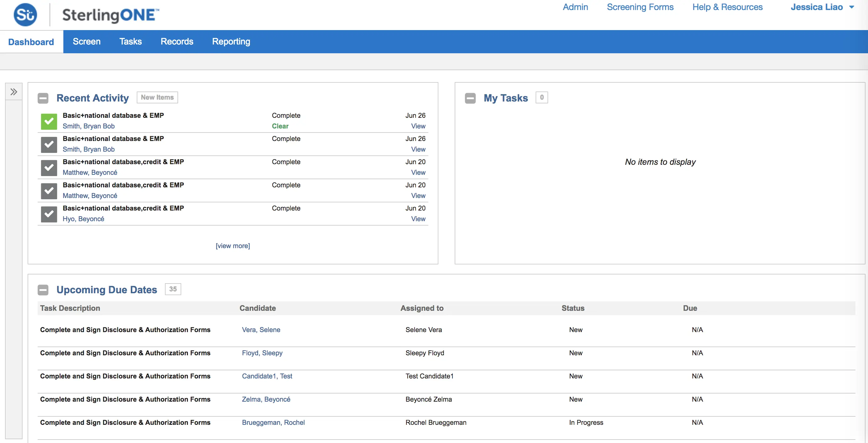The image size is (868, 443).
Task: Click gray checkmark on second Smith, Bryan Bob row
Action: [x=49, y=144]
